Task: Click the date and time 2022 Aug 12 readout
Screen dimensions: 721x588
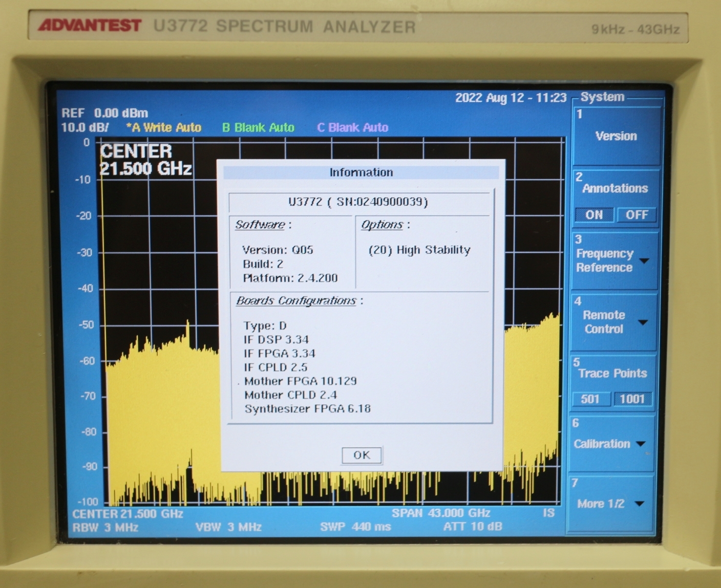Action: tap(511, 98)
